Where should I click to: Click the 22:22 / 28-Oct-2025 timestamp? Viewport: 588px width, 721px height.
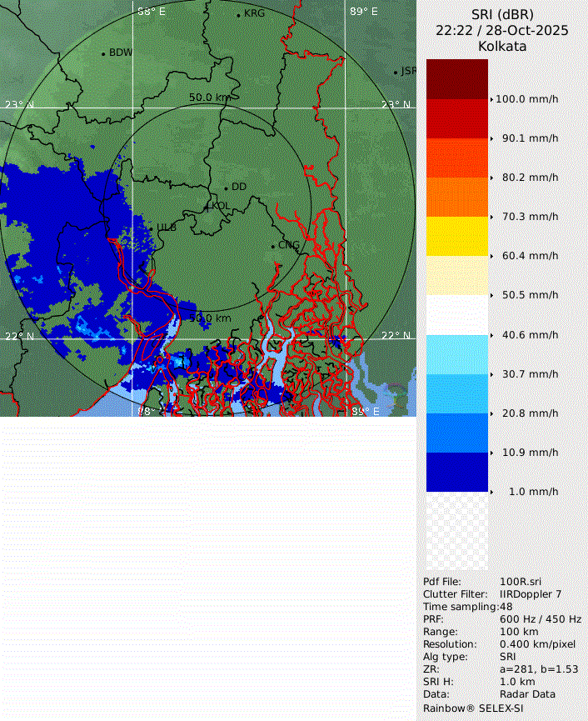501,30
